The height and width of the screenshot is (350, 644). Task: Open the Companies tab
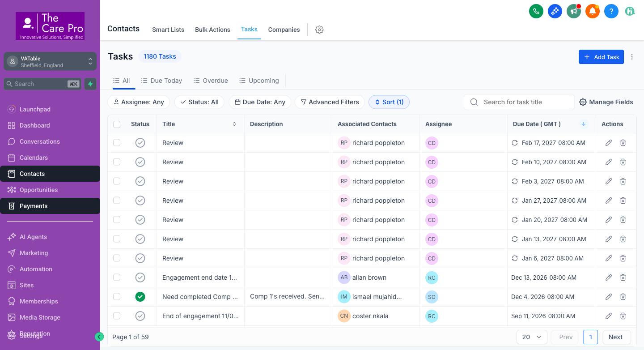point(284,30)
